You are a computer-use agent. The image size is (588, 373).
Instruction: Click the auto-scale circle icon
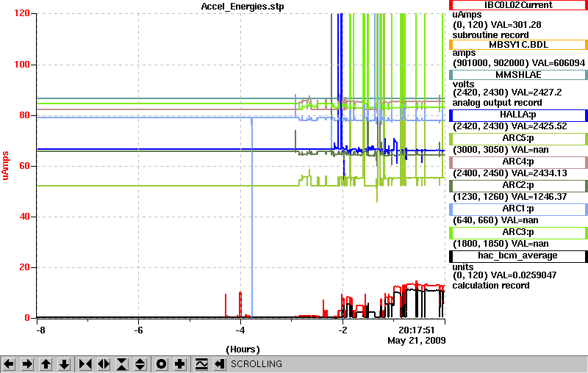(161, 364)
